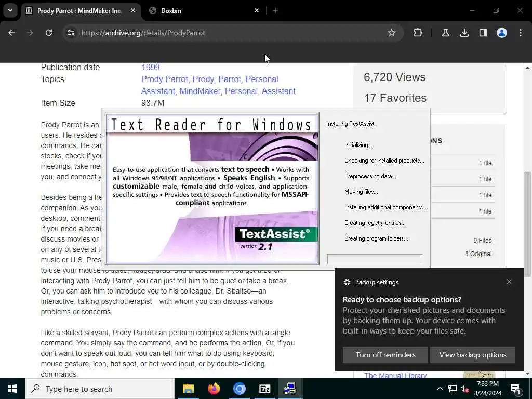Screen dimensions: 532x399
Task: Open the Windows Start menu
Action: (12, 389)
